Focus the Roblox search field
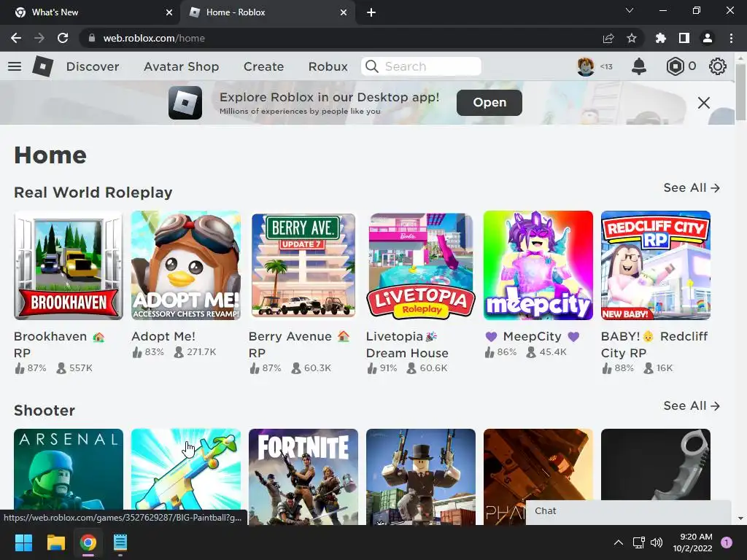This screenshot has width=747, height=560. coord(421,66)
